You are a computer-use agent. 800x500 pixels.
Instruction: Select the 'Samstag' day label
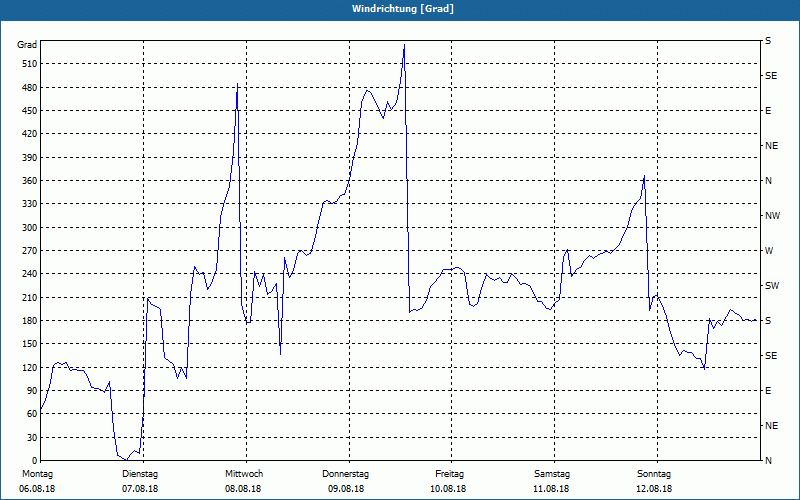[x=552, y=474]
